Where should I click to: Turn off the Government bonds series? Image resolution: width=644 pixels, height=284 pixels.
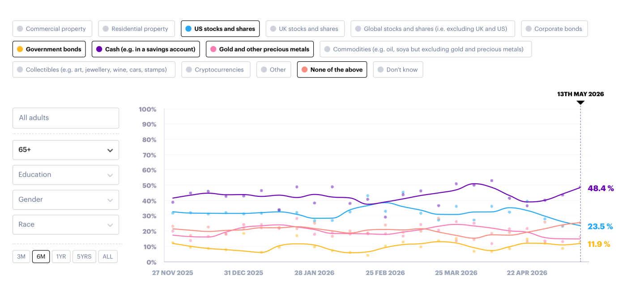tap(49, 49)
